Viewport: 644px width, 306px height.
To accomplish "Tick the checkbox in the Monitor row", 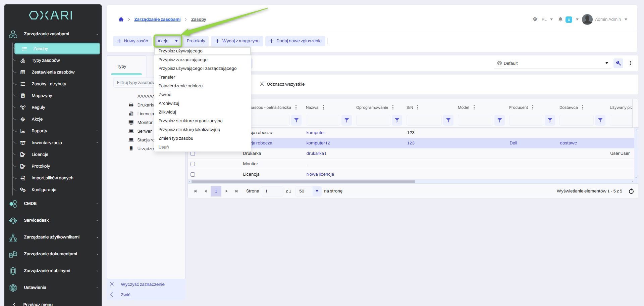I will (x=193, y=164).
